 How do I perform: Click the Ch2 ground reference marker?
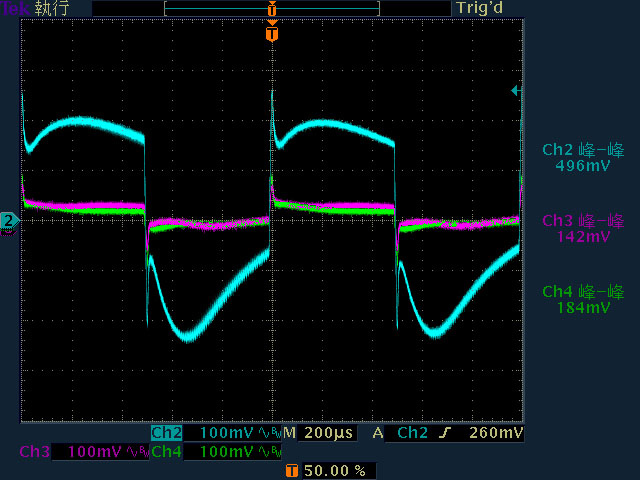tap(9, 221)
